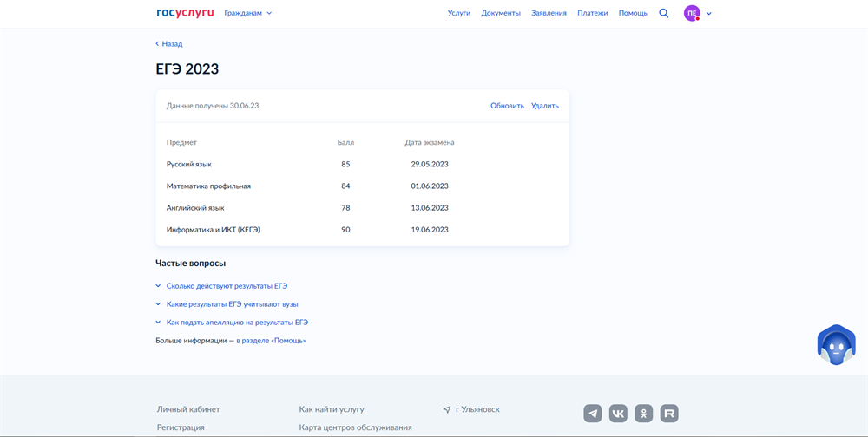Click the score 85
Image resolution: width=868 pixels, height=437 pixels.
[346, 164]
